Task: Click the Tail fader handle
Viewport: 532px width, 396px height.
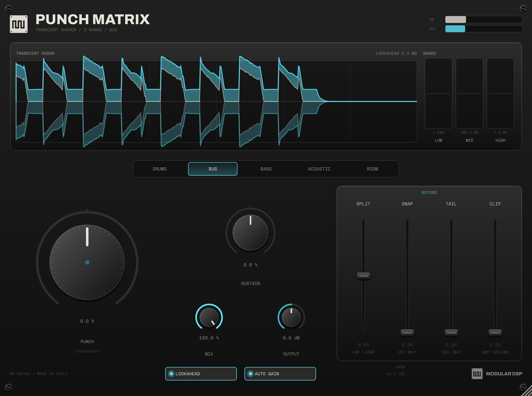Action: coord(451,333)
